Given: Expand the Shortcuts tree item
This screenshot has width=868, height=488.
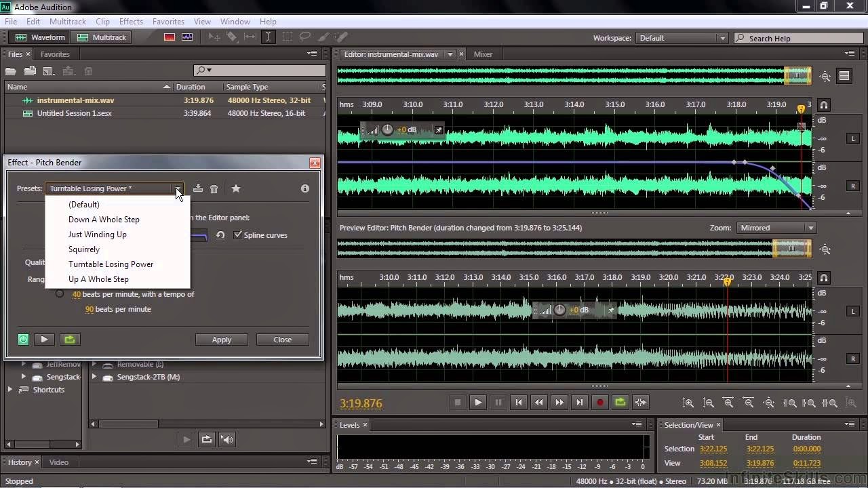Looking at the screenshot, I should point(10,390).
